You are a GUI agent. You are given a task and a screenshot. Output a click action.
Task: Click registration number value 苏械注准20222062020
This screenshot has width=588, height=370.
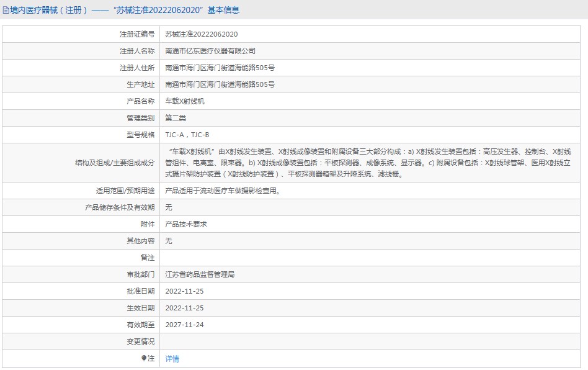click(x=202, y=34)
